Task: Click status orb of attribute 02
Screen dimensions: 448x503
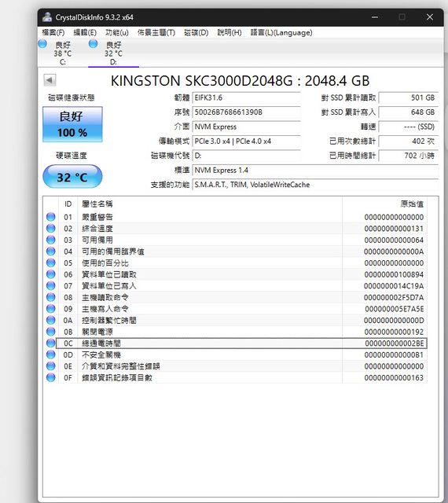Action: click(51, 229)
